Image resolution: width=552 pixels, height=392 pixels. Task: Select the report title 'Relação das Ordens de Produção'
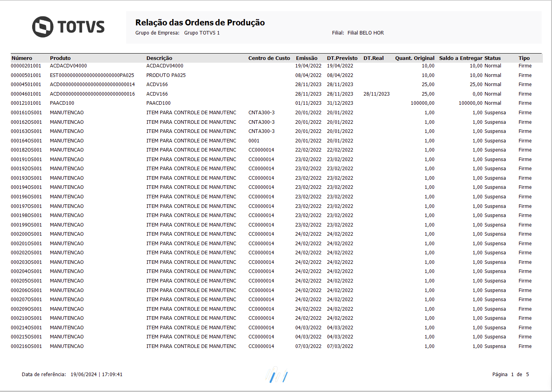[x=200, y=23]
